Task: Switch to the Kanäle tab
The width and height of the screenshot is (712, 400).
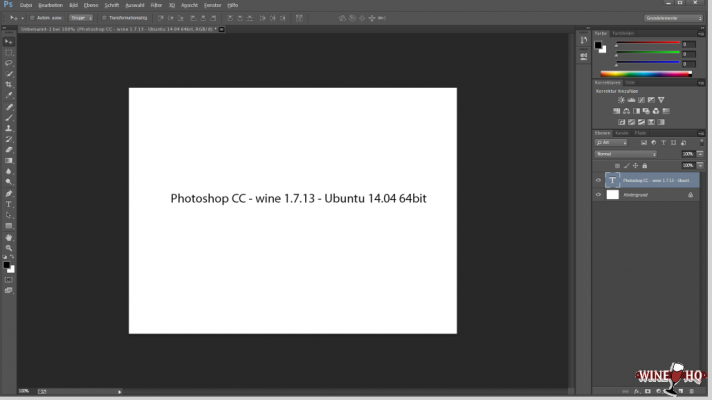Action: tap(622, 133)
